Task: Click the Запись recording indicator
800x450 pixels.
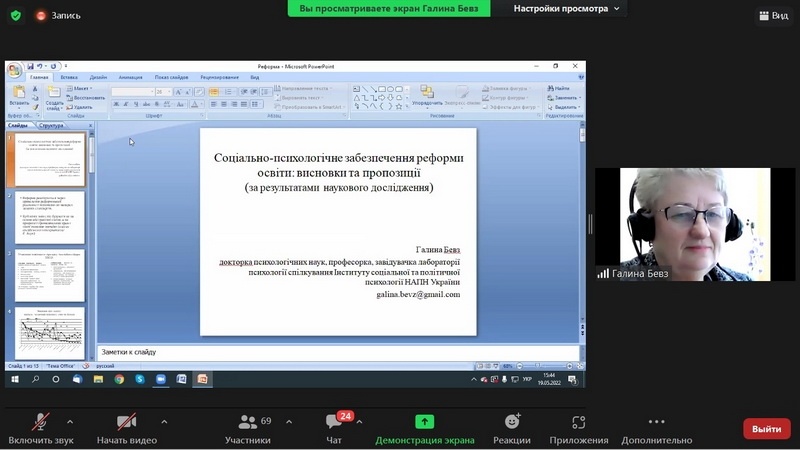Action: 58,16
